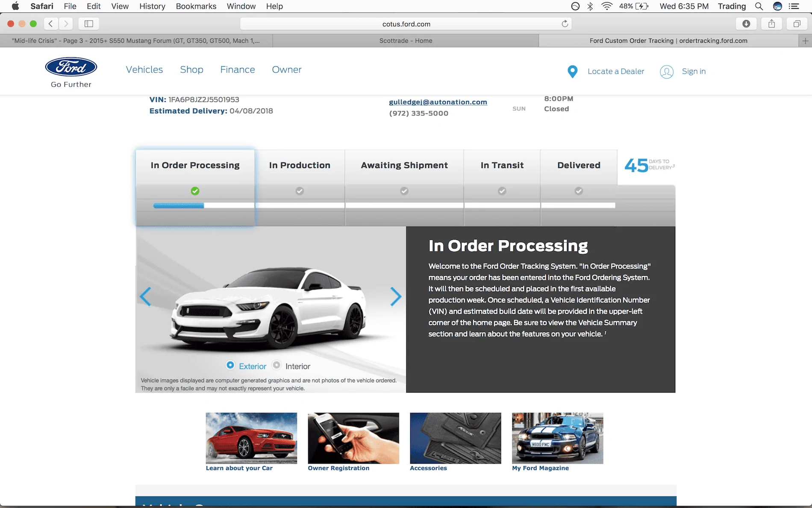Switch to the Mid-life Crisis Mustang Forum tab
The width and height of the screenshot is (812, 508).
[x=136, y=41]
